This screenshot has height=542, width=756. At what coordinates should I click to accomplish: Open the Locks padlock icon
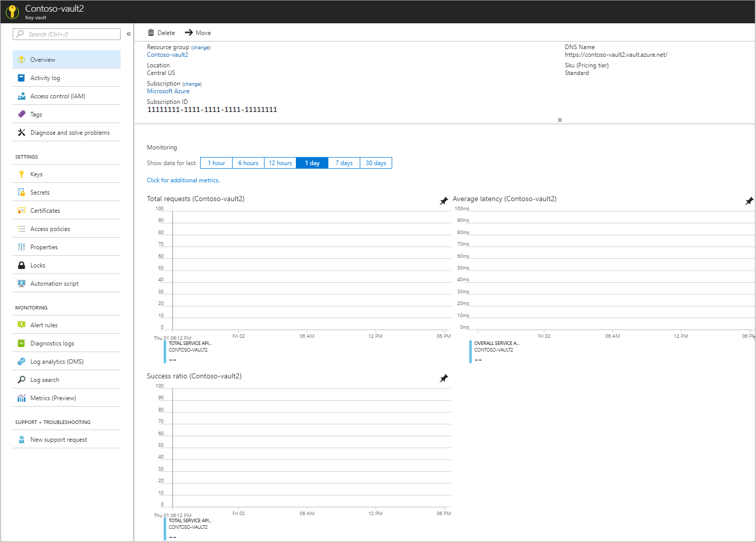coord(22,265)
